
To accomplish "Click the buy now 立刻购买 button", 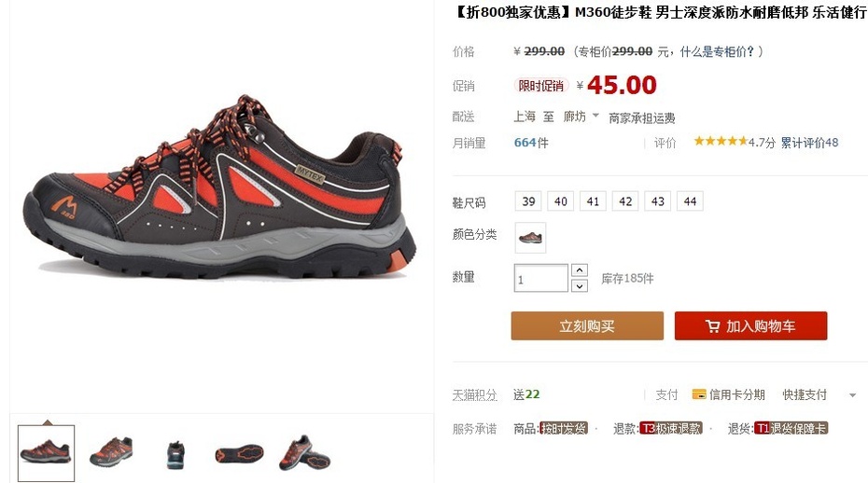I will click(x=587, y=325).
